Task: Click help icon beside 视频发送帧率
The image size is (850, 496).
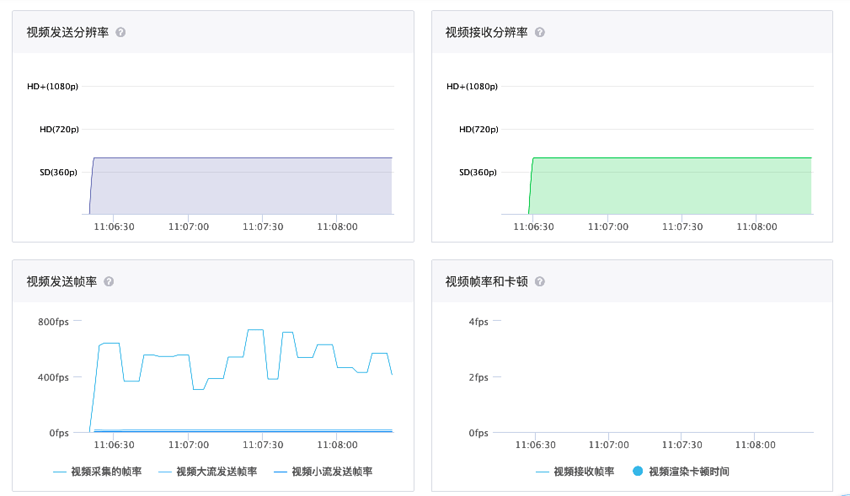Action: point(109,282)
